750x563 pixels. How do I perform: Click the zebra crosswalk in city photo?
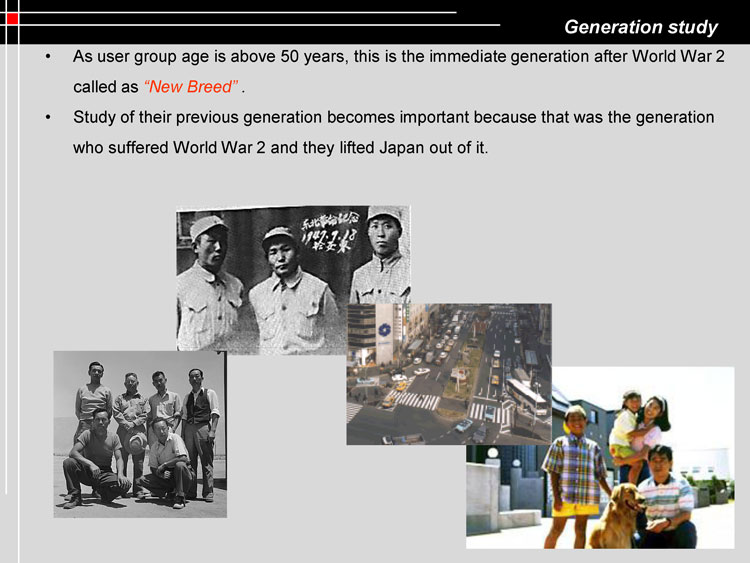tap(418, 400)
